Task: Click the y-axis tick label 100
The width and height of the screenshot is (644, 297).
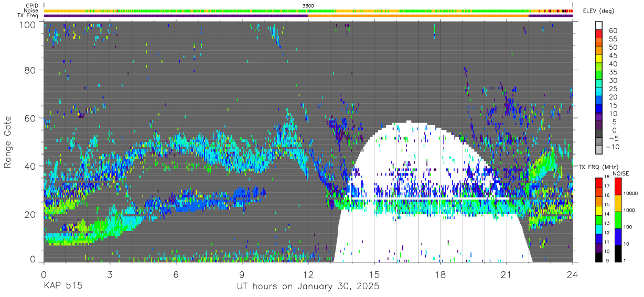Action: pos(28,24)
